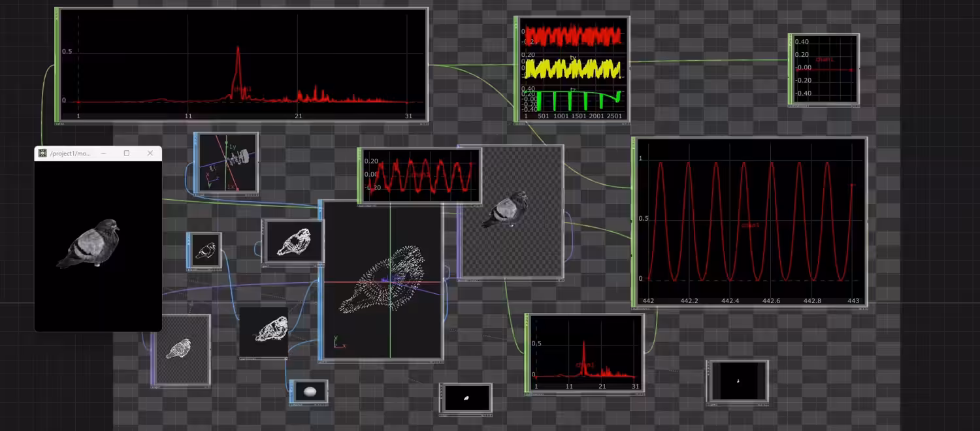Maximize the /project1/mo... floating viewer window
This screenshot has height=431, width=980.
point(127,153)
